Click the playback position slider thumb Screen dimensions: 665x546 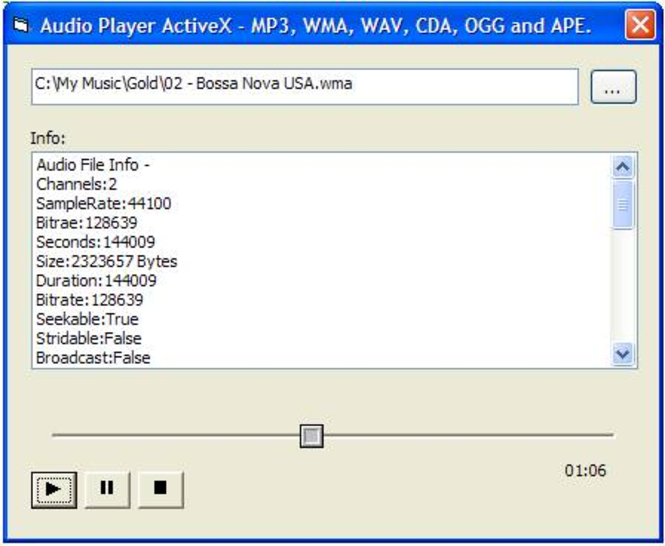click(x=312, y=436)
